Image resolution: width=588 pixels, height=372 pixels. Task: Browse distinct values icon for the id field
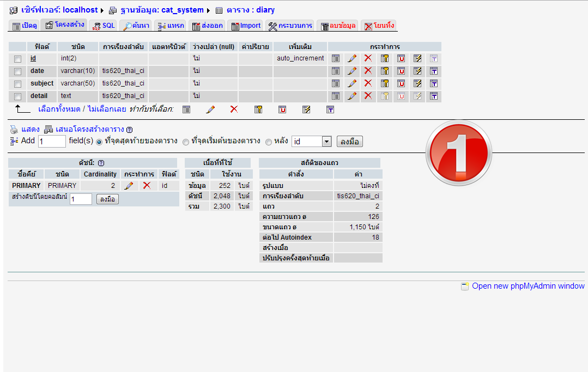point(336,58)
